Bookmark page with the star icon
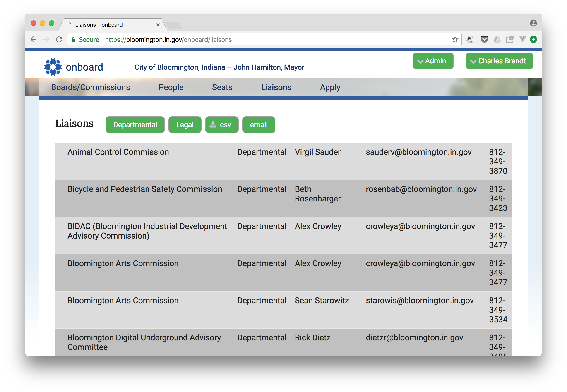This screenshot has width=567, height=392. click(455, 40)
